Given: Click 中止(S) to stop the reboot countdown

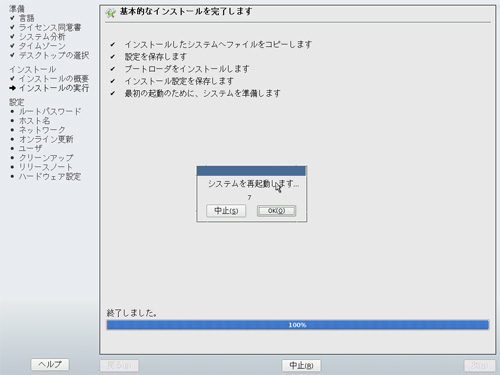Looking at the screenshot, I should pyautogui.click(x=226, y=211).
